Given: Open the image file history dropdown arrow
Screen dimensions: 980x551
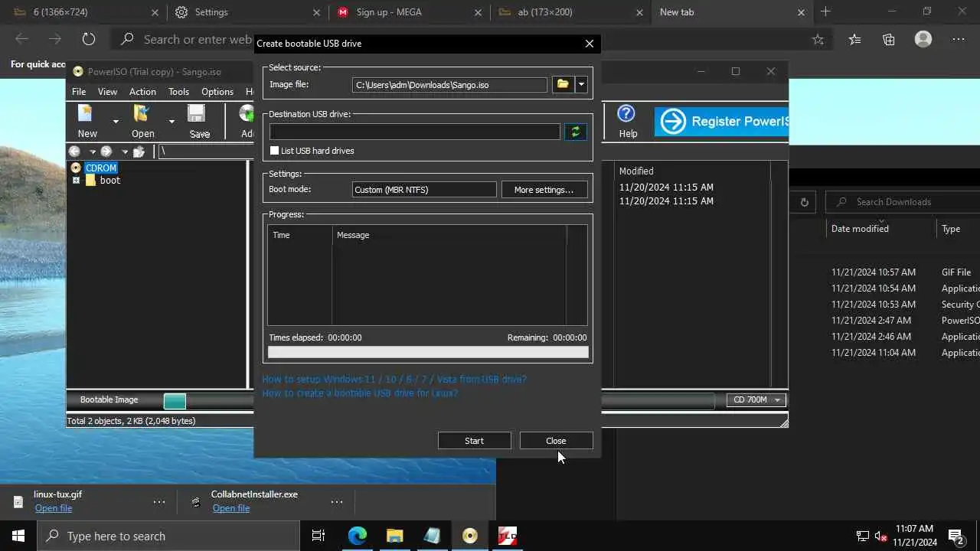Looking at the screenshot, I should (x=581, y=84).
